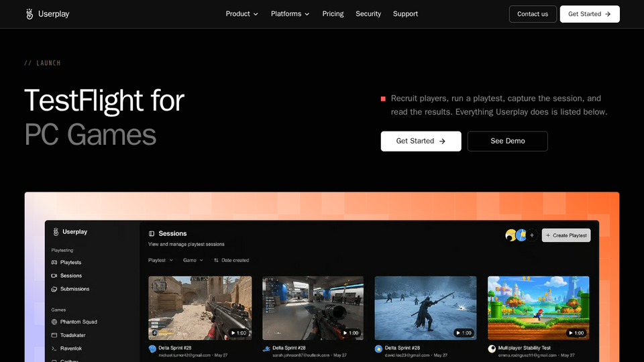Click the Submissions icon in sidebar
This screenshot has width=644, height=362.
coord(54,289)
